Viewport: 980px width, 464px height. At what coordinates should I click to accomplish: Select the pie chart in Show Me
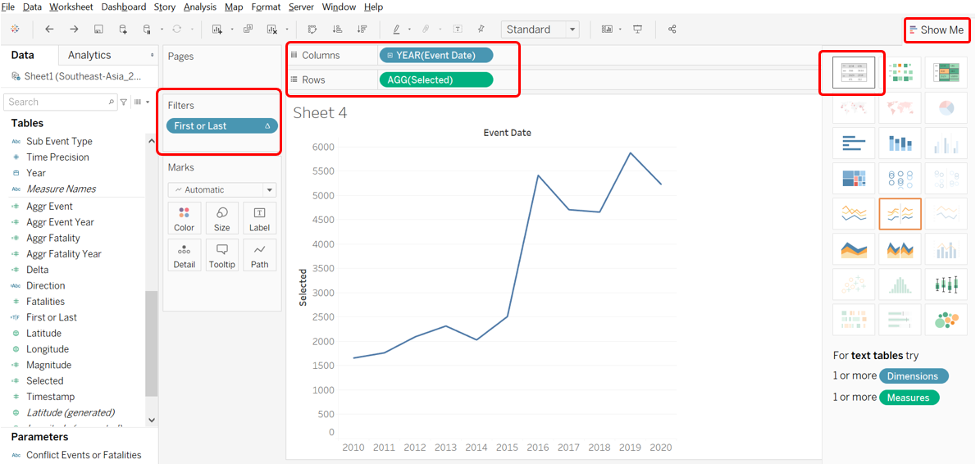coord(946,108)
